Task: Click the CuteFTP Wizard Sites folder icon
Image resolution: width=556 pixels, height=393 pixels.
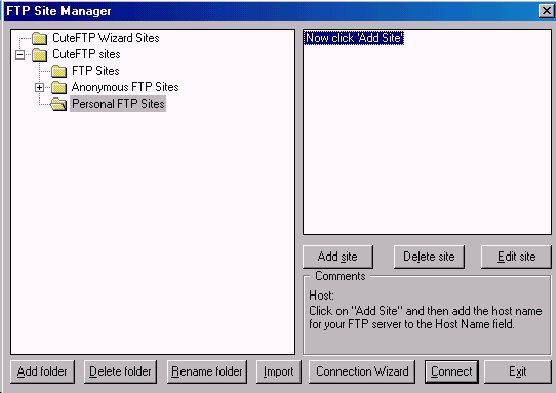Action: [x=39, y=38]
